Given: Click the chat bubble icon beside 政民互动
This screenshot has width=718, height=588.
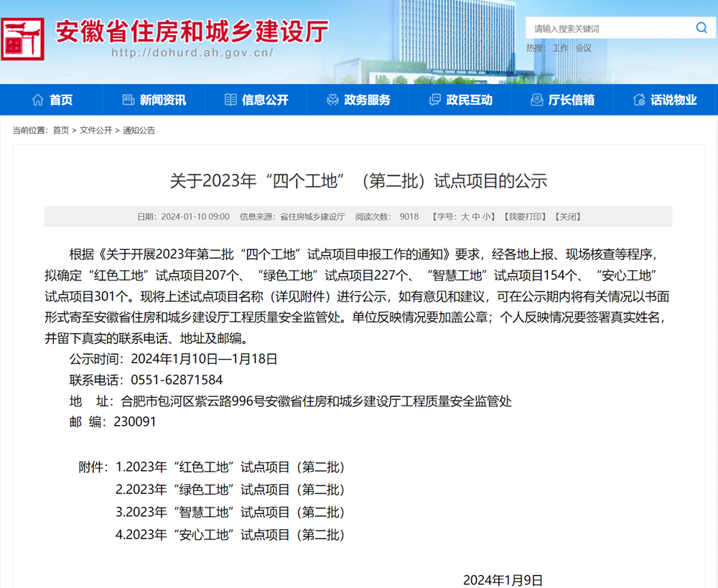Looking at the screenshot, I should 434,101.
